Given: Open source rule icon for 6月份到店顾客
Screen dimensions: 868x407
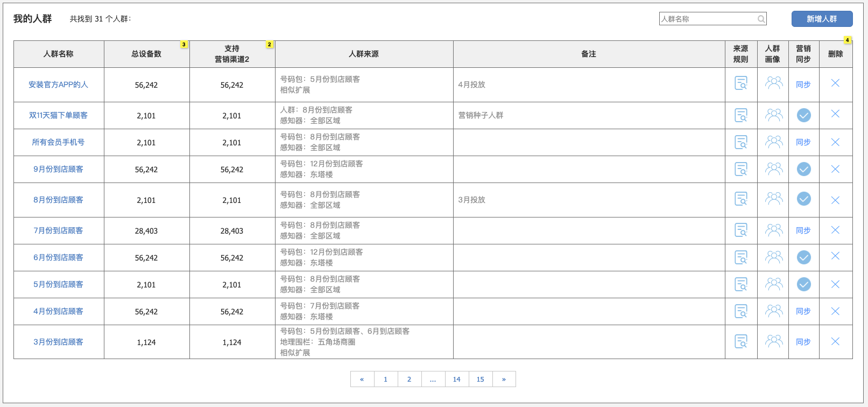Looking at the screenshot, I should 741,257.
